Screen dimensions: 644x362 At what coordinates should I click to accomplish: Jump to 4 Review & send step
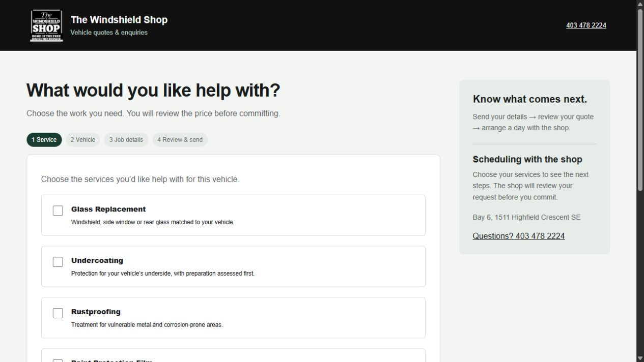pos(180,140)
